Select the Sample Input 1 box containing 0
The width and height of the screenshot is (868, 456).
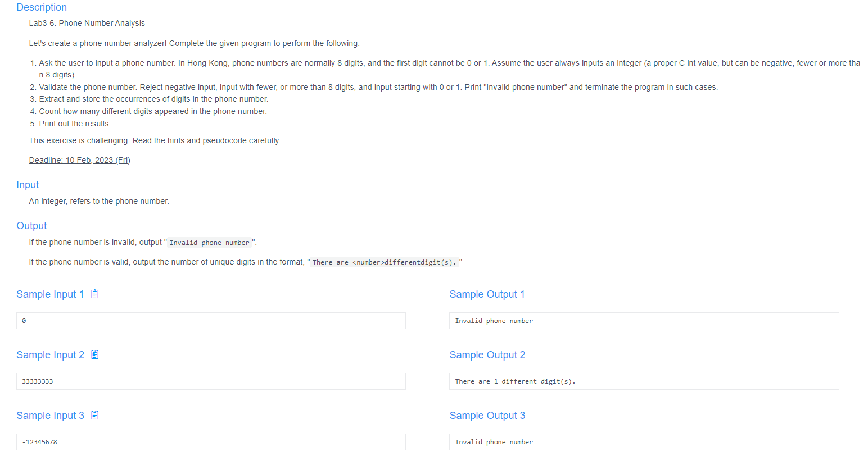210,320
